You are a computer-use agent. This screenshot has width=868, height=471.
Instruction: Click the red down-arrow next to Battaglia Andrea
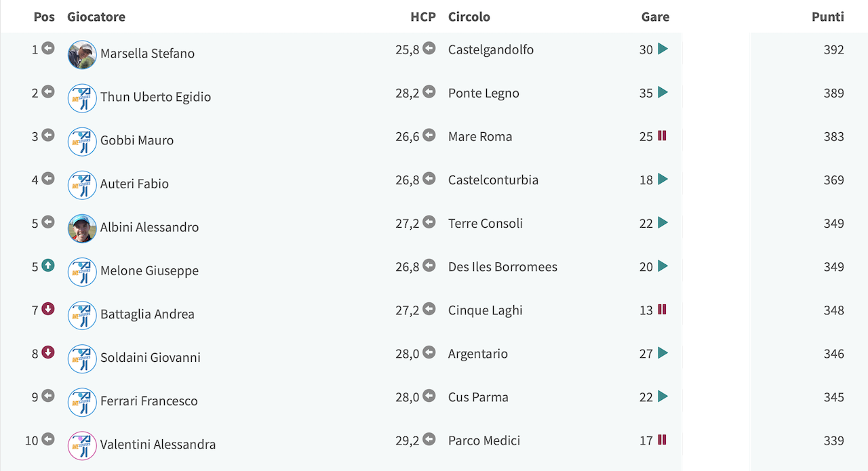48,309
